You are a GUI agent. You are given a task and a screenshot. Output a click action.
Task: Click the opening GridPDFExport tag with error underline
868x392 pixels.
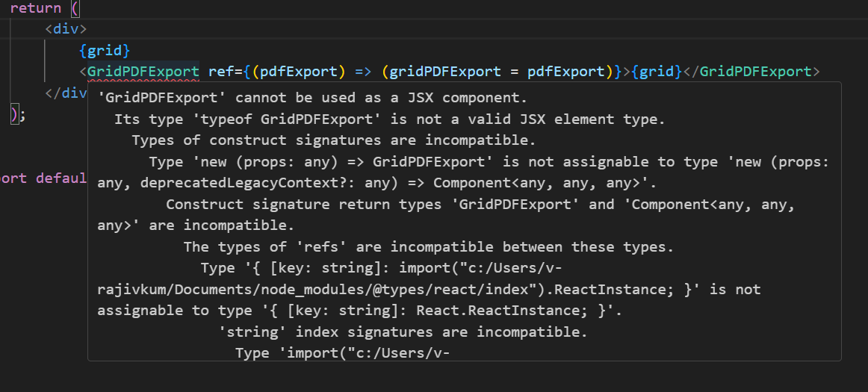point(143,72)
